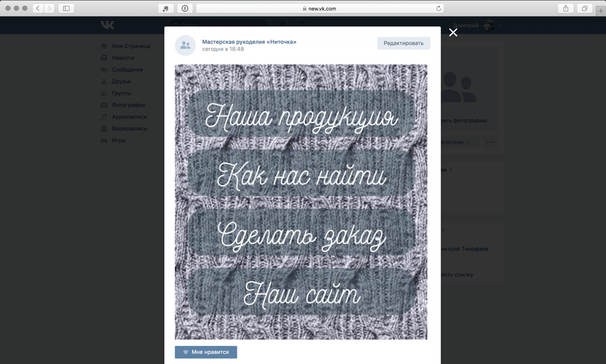Show all tabs with tab overview icon
The height and width of the screenshot is (364, 606).
pyautogui.click(x=584, y=8)
